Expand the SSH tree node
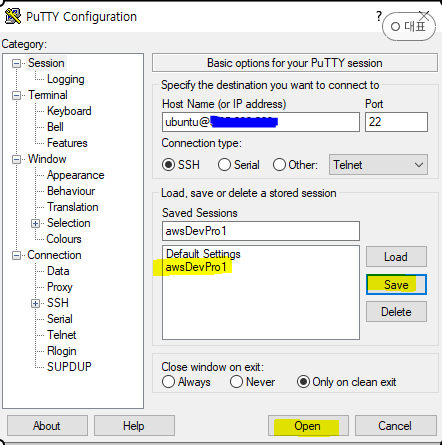Image resolution: width=442 pixels, height=445 pixels. click(35, 303)
